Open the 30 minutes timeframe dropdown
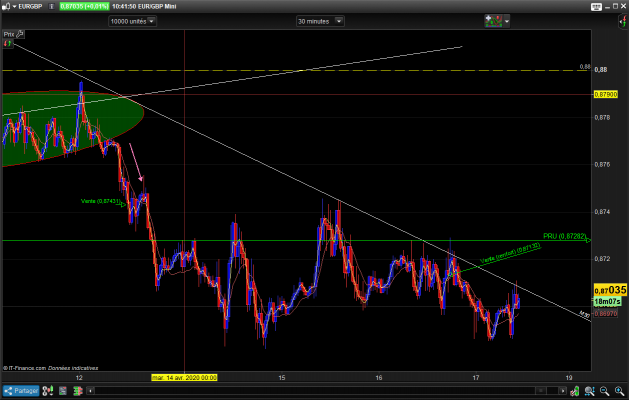This screenshot has width=629, height=400. pyautogui.click(x=320, y=21)
